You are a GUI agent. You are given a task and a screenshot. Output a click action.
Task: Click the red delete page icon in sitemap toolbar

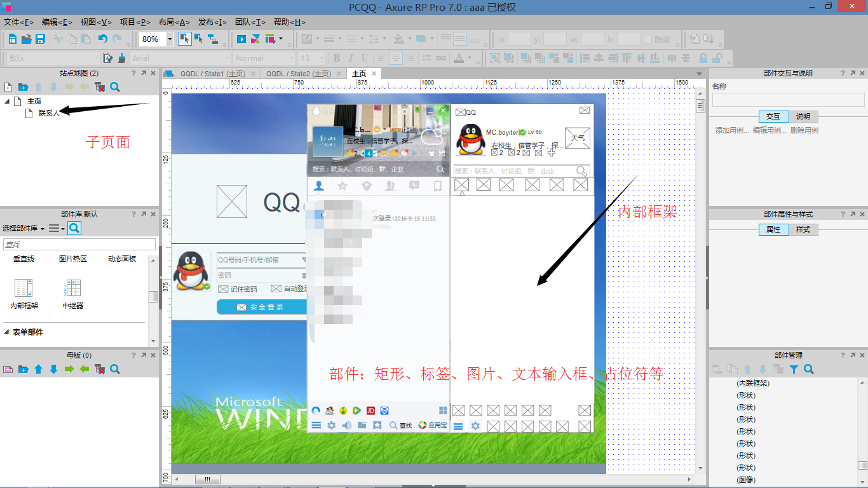click(x=99, y=87)
